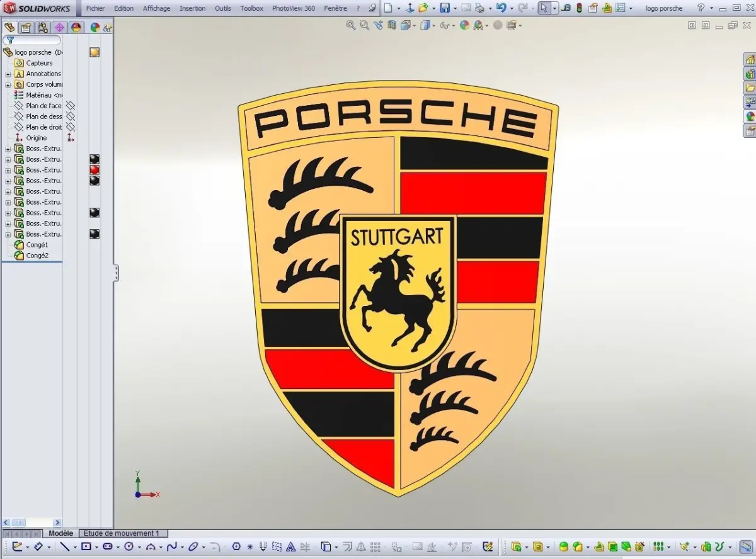The height and width of the screenshot is (559, 756).
Task: Click the orange appearance swatch beside logo porsche
Action: 94,52
